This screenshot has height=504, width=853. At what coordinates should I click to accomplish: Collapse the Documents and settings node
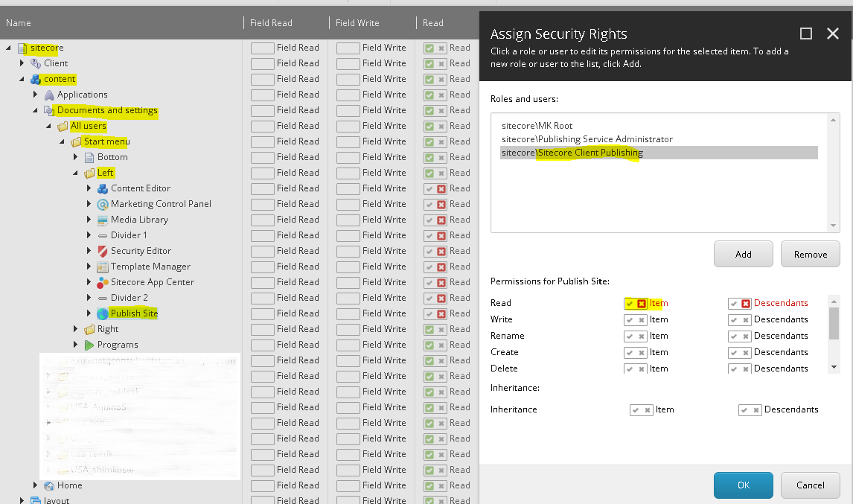tap(36, 110)
